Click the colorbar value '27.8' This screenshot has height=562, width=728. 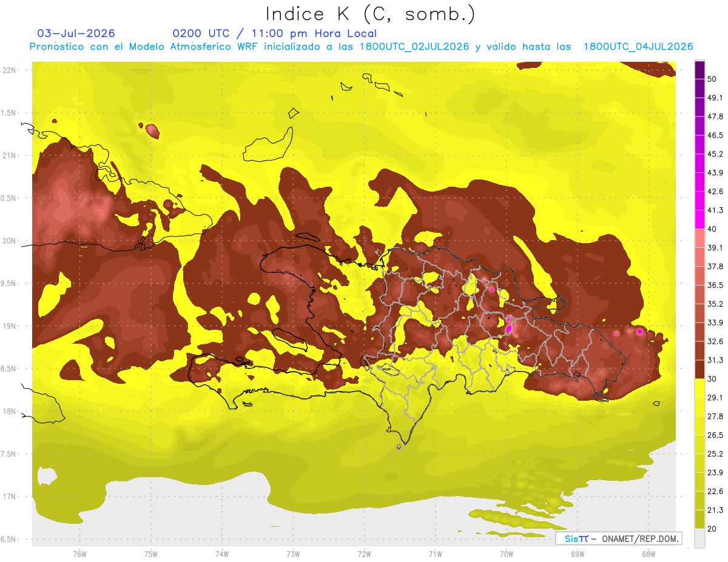pyautogui.click(x=715, y=416)
